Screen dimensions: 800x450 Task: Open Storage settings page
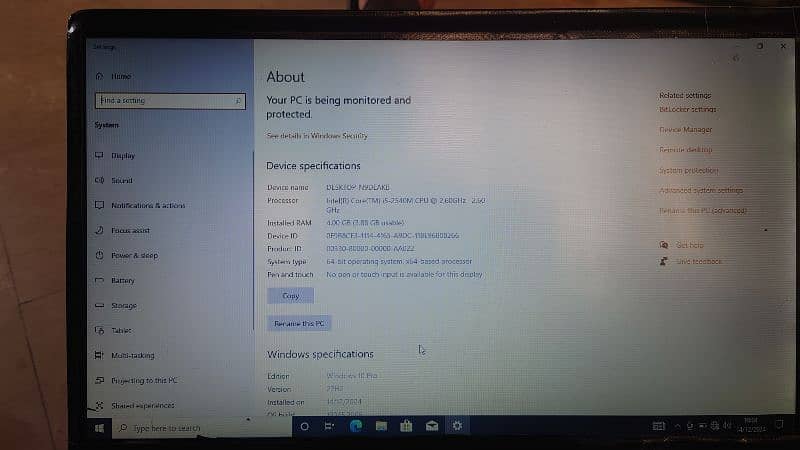pos(123,306)
